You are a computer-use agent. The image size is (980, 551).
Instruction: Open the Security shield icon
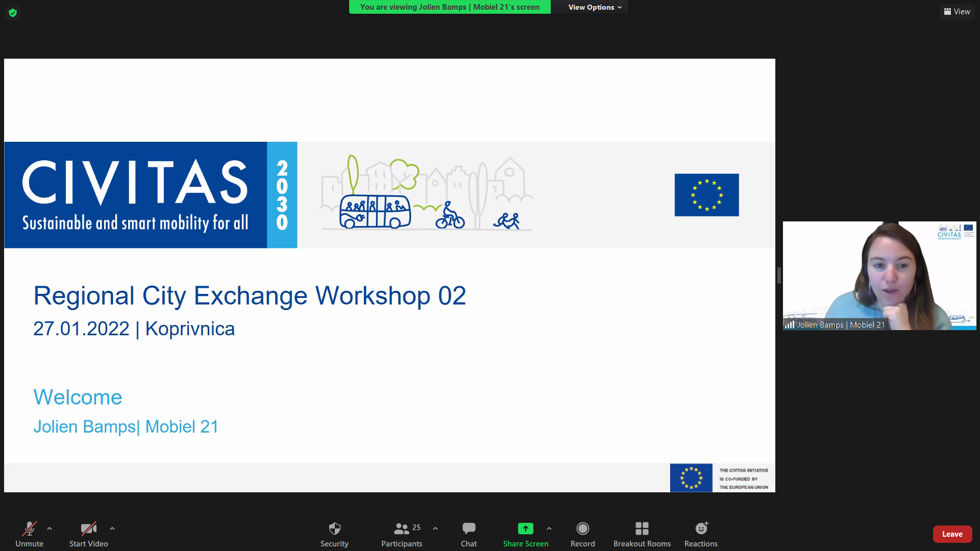point(334,529)
